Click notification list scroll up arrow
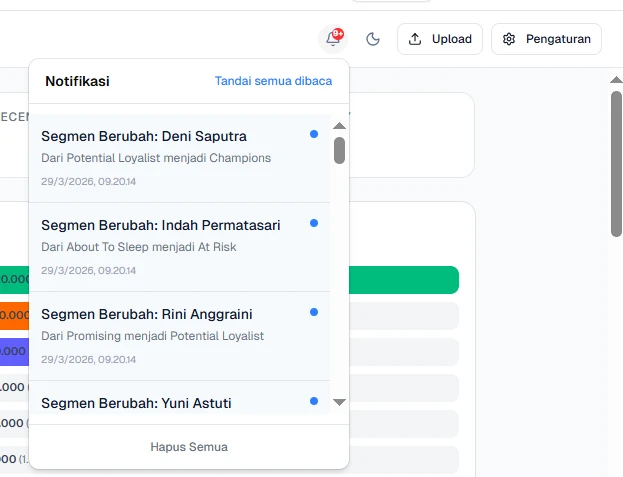This screenshot has width=623, height=477. coord(339,126)
